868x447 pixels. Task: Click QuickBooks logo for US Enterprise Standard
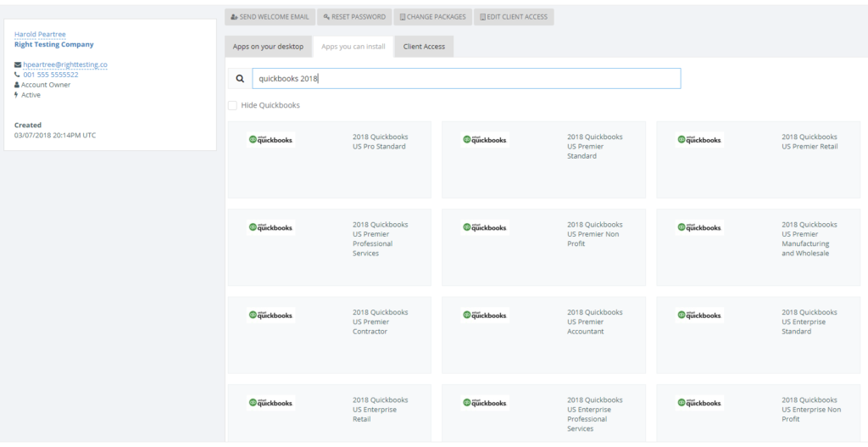coord(700,316)
